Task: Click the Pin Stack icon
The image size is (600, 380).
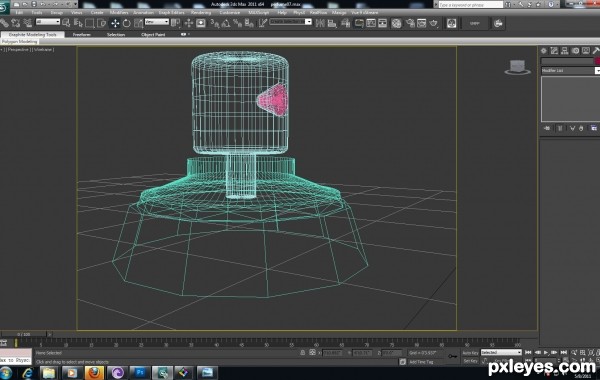Action: coord(547,128)
